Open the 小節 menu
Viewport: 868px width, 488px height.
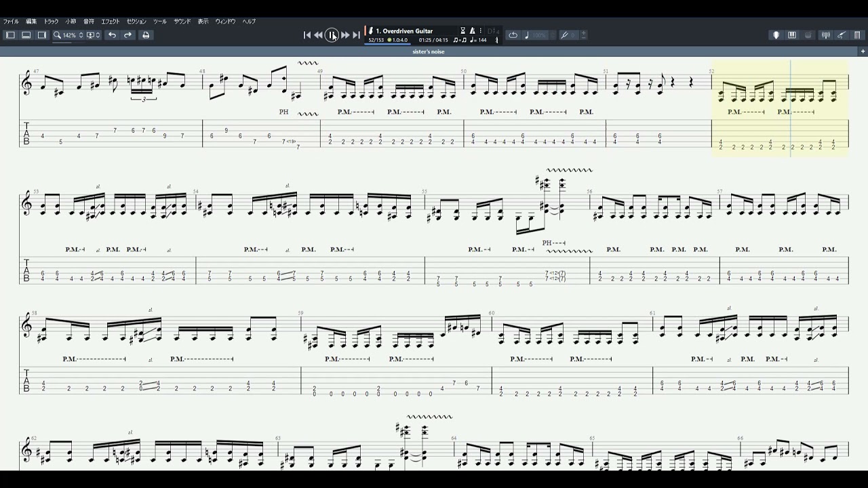pyautogui.click(x=71, y=22)
